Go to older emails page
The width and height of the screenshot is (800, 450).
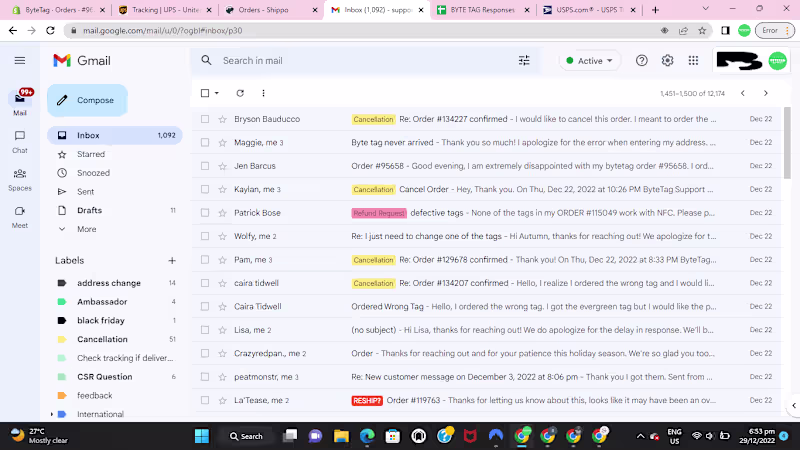coord(766,93)
